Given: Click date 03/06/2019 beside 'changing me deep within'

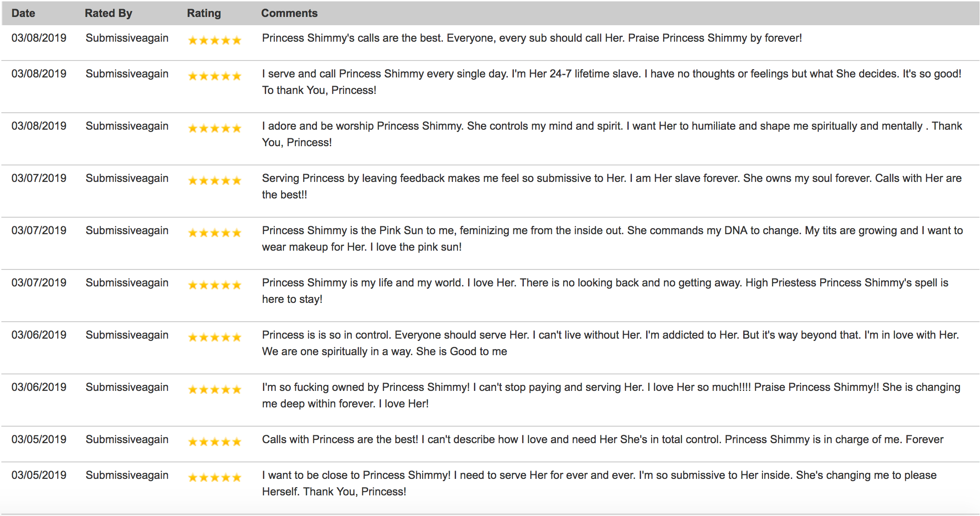Looking at the screenshot, I should coord(39,387).
